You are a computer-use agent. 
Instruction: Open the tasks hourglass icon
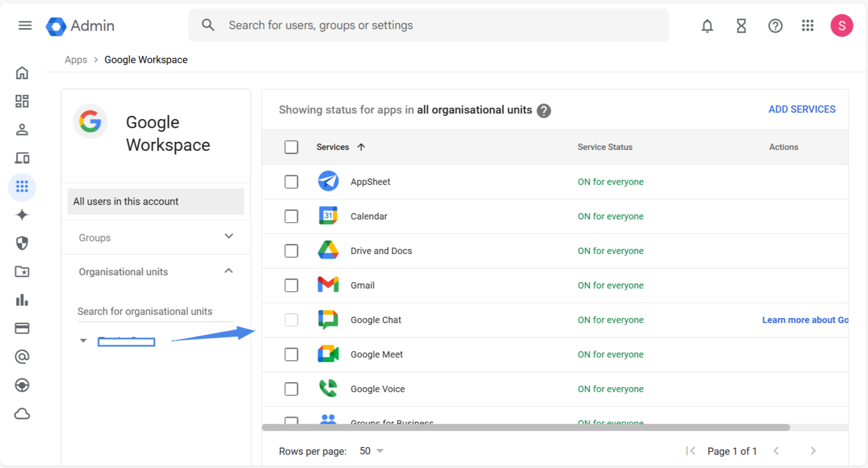[x=741, y=25]
